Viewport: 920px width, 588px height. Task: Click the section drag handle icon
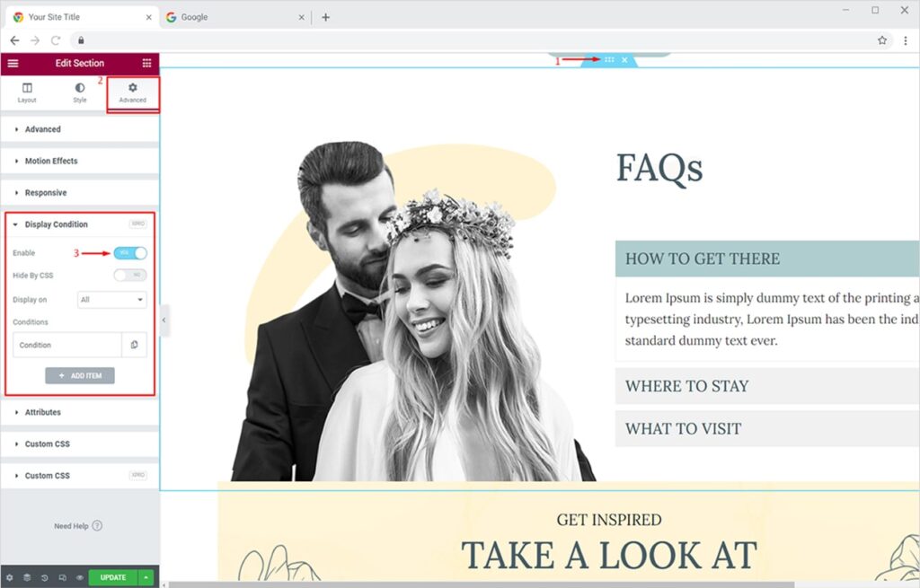point(609,60)
